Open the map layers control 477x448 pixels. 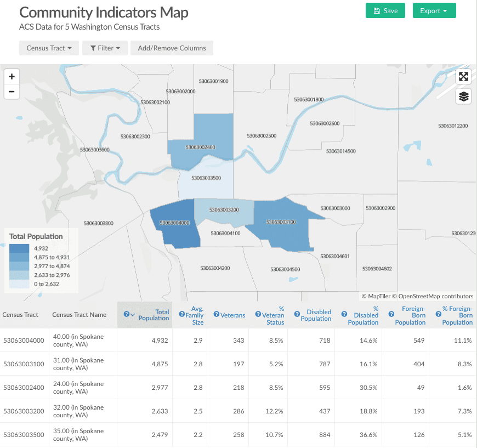(x=464, y=97)
